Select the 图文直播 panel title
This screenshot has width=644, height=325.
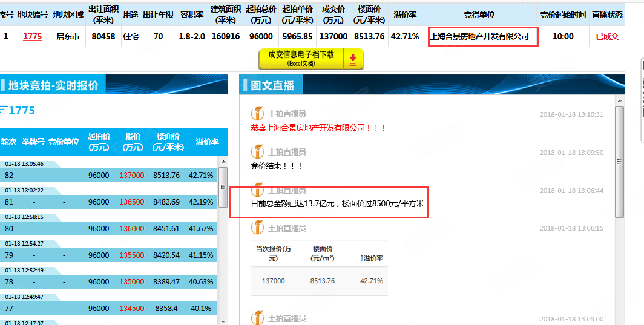[272, 85]
